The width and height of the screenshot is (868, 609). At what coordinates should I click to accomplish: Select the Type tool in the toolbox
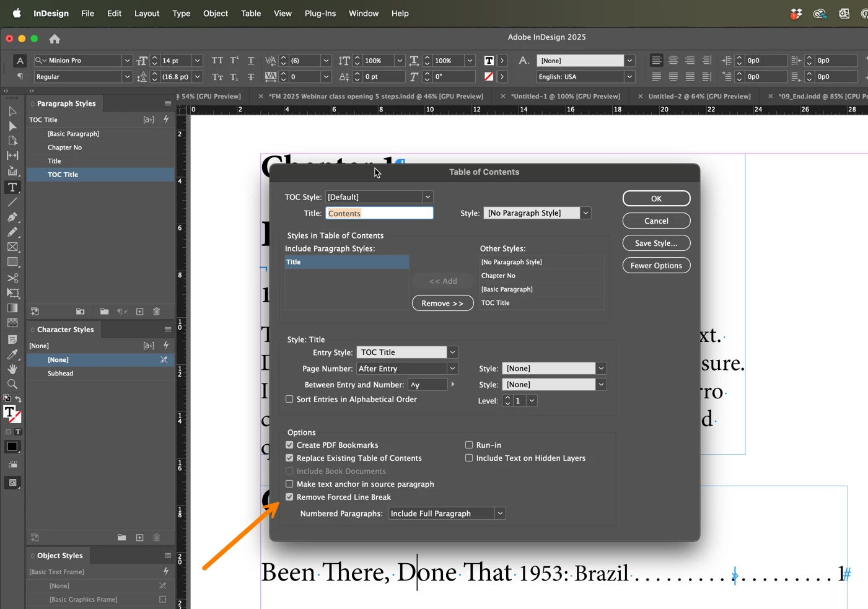tap(12, 187)
